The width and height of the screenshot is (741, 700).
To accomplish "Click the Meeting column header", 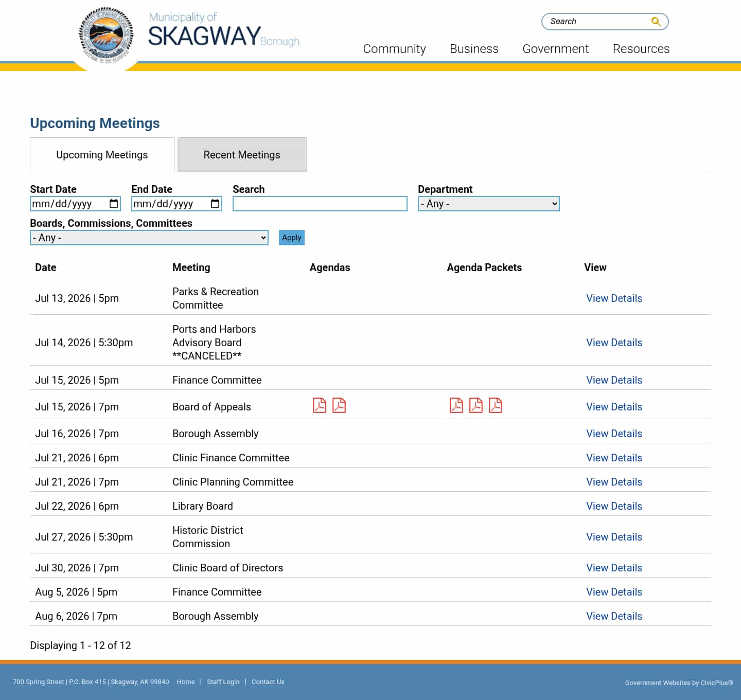I will pos(191,267).
